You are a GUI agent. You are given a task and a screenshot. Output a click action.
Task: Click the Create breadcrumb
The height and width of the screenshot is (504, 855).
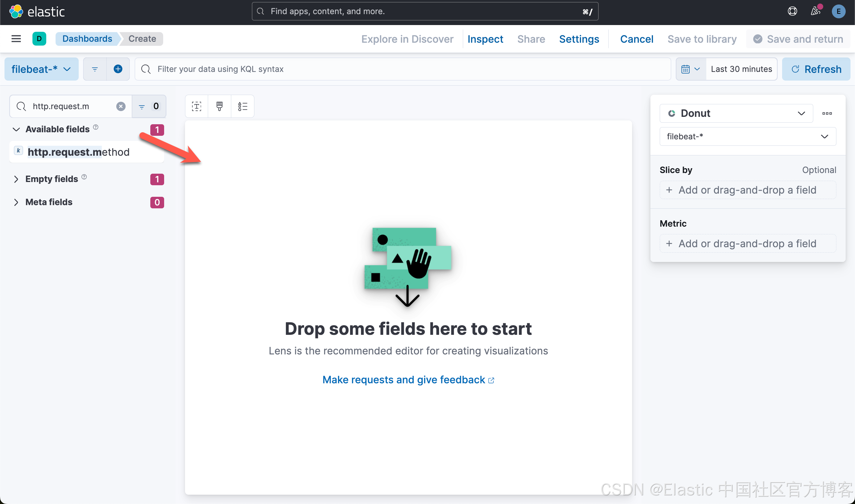pyautogui.click(x=142, y=39)
